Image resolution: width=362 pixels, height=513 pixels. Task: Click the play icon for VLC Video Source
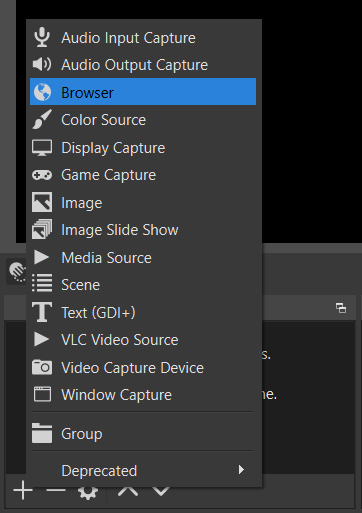coord(41,339)
